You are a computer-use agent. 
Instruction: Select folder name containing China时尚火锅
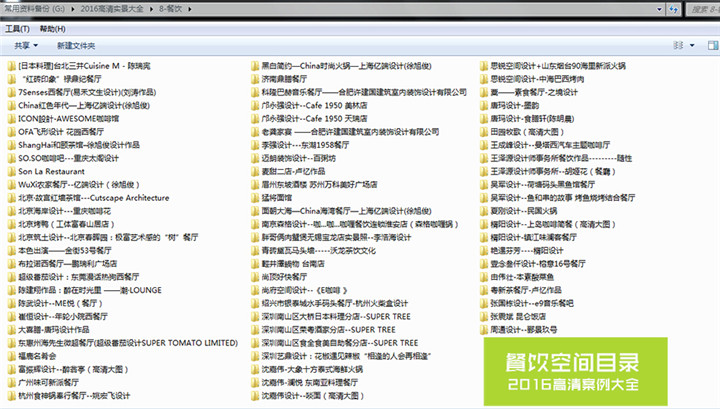[347, 66]
